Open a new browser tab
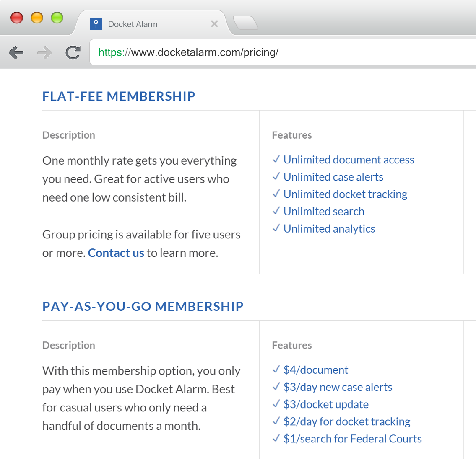Viewport: 476px width, 468px height. [x=245, y=23]
